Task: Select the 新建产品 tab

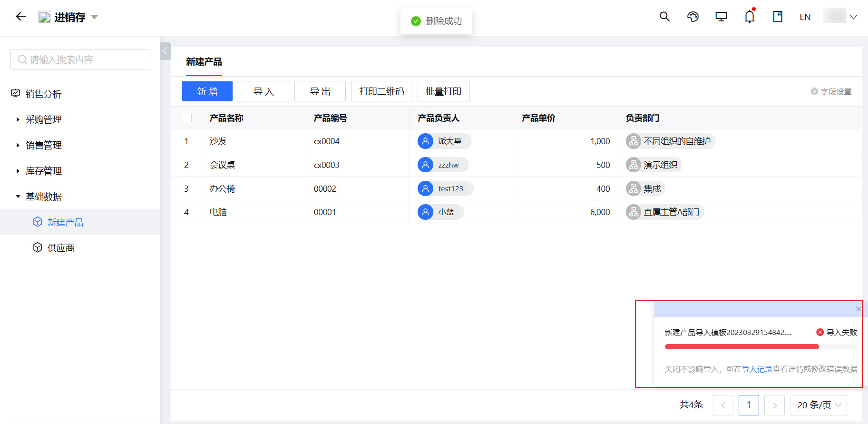Action: click(x=204, y=62)
